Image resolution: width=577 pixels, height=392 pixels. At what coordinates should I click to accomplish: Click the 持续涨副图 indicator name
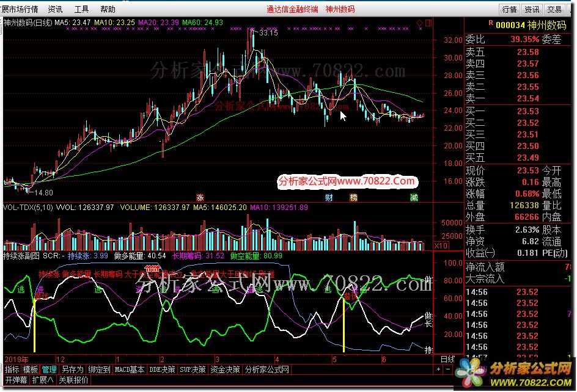coord(21,256)
